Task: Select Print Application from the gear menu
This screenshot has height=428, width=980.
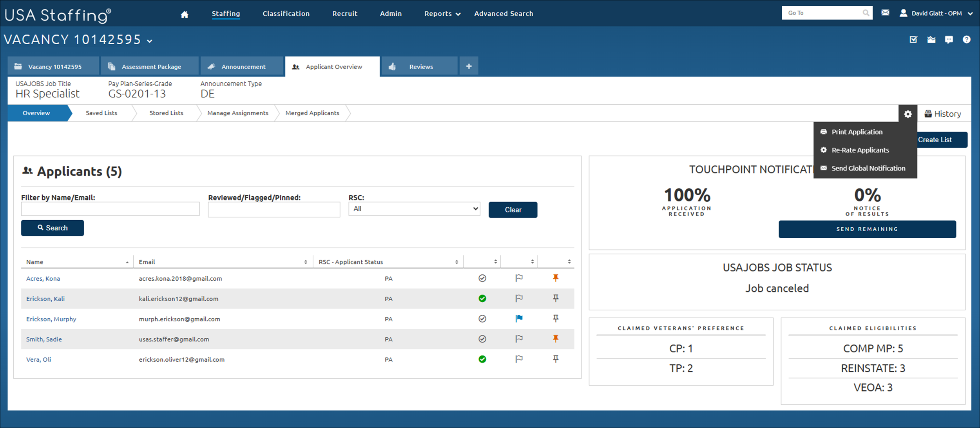Action: click(857, 132)
